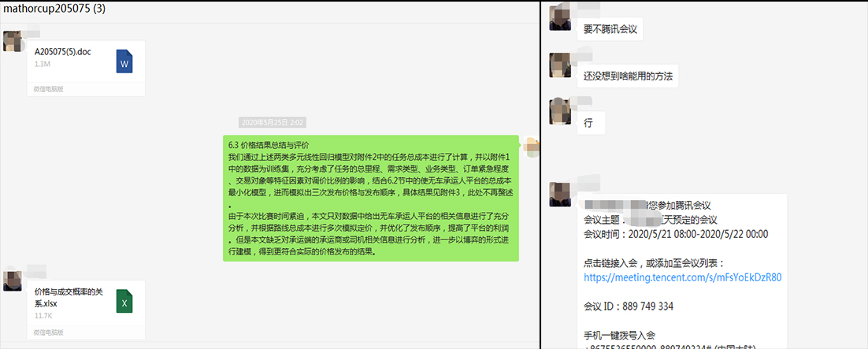Click the 2020年5月25日 2:02 timestamp label
868x349 pixels.
pos(273,122)
